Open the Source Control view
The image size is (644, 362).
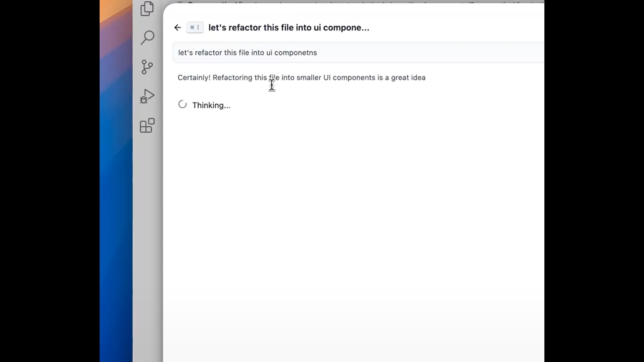(x=147, y=67)
